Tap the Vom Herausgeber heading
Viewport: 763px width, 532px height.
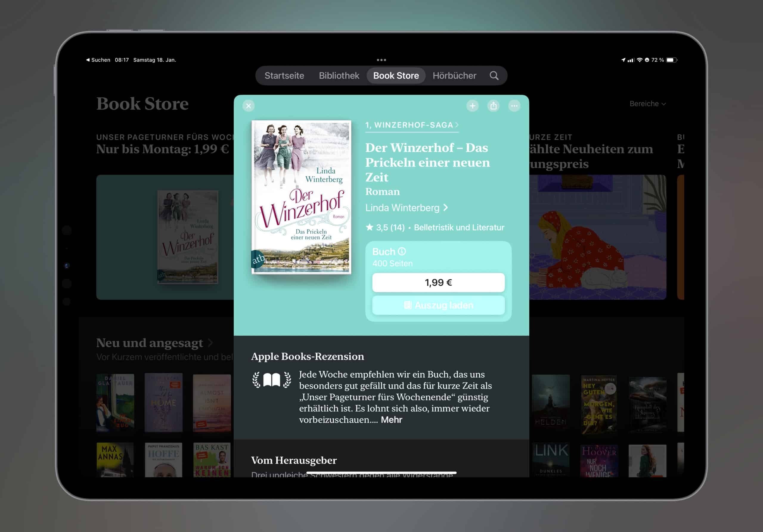[x=294, y=460]
